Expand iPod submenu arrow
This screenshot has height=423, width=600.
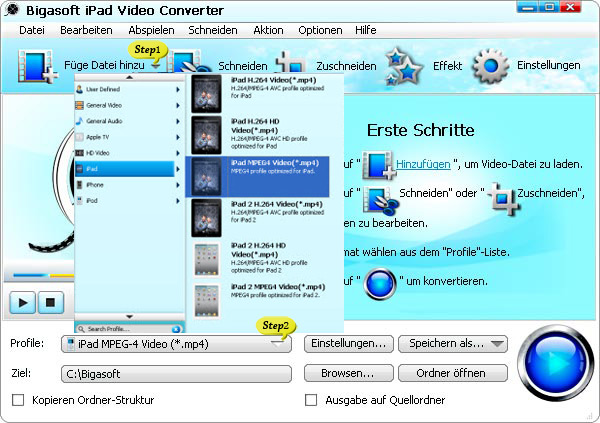178,201
